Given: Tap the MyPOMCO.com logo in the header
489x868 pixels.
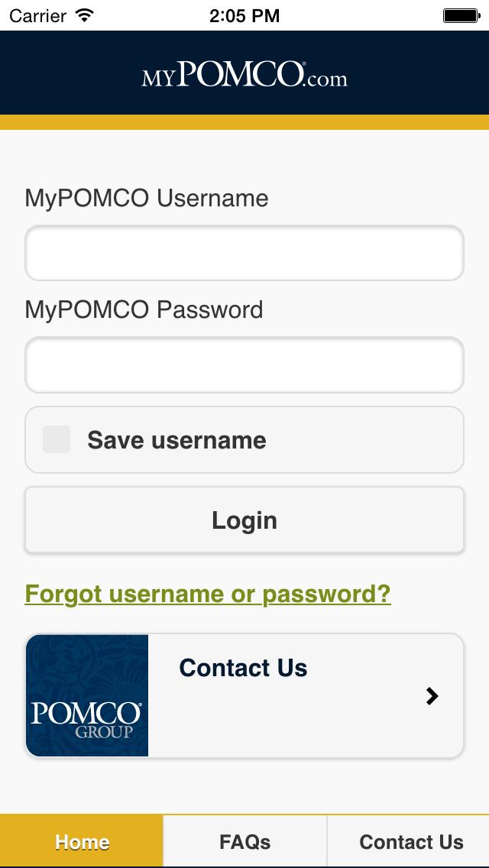Looking at the screenshot, I should pyautogui.click(x=244, y=75).
